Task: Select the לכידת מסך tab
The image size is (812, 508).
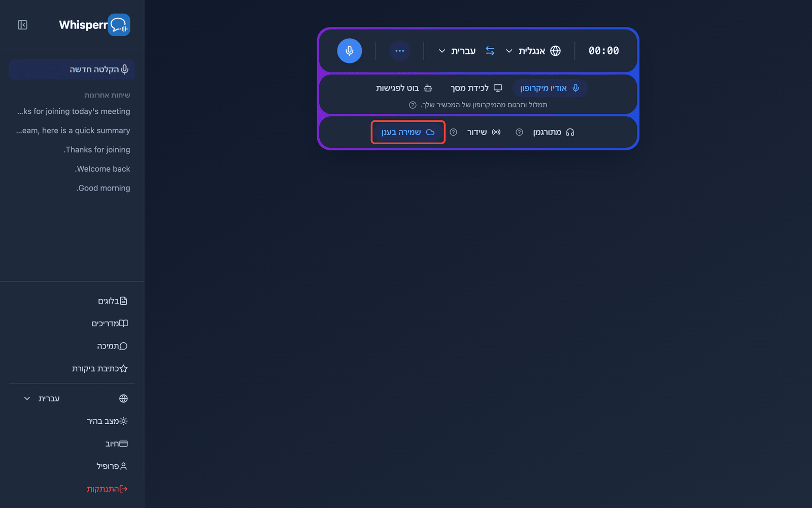Action: point(476,88)
